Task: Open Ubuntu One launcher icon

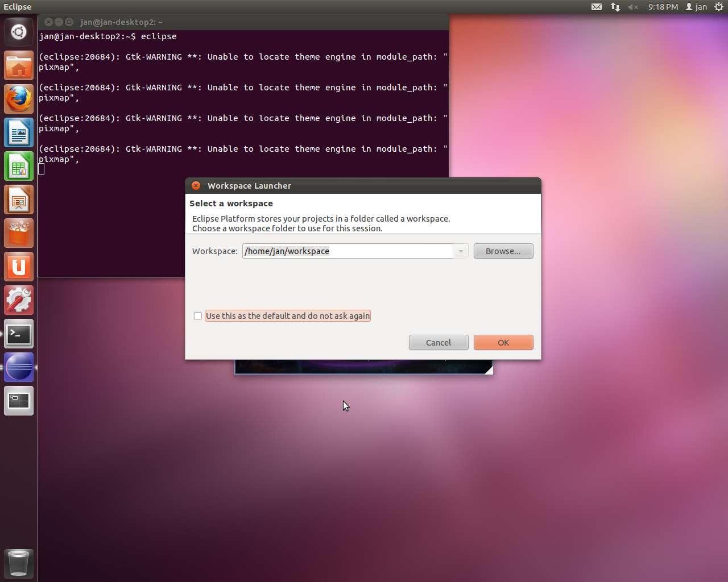Action: pos(19,267)
